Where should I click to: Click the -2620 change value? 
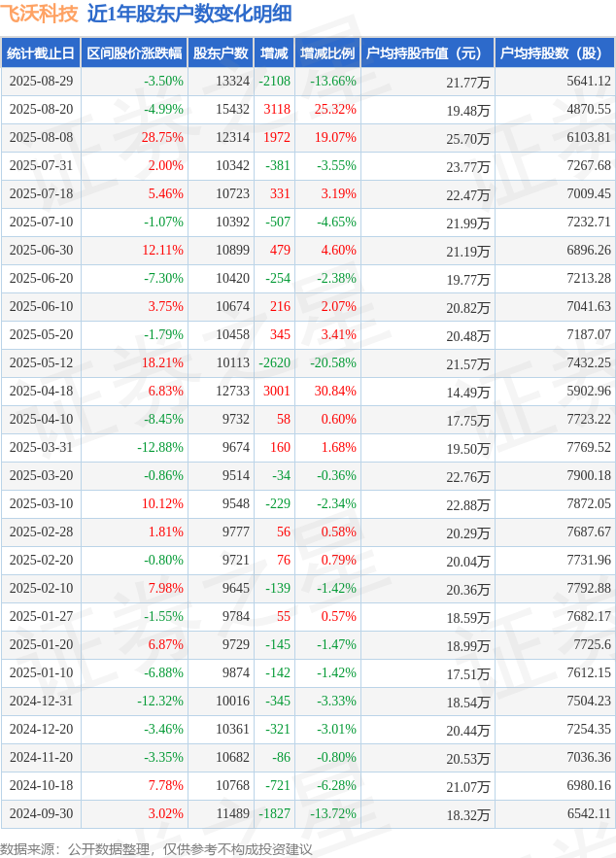(x=275, y=362)
